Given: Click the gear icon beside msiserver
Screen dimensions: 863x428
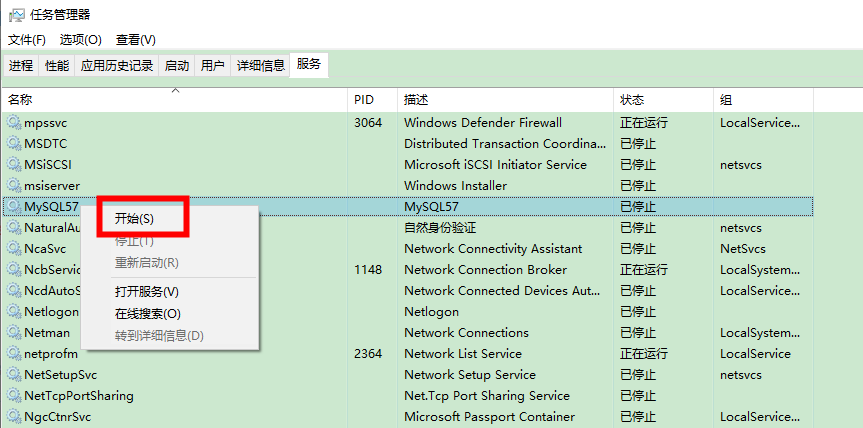Looking at the screenshot, I should point(14,185).
